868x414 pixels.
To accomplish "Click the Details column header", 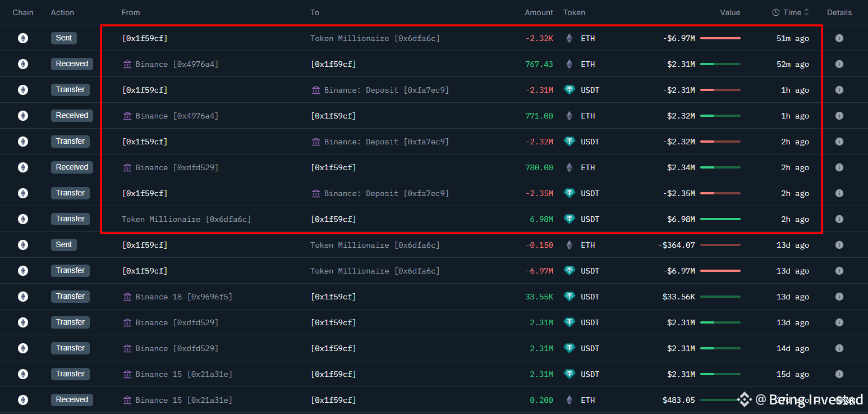I will tap(839, 12).
